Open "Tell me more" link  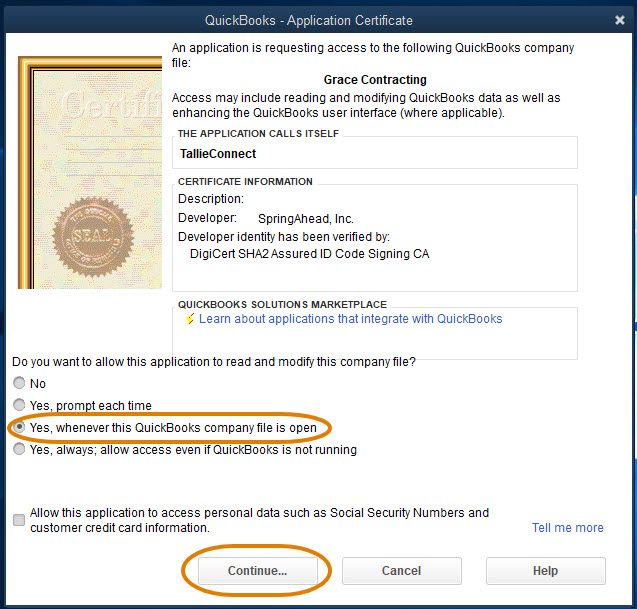[568, 528]
